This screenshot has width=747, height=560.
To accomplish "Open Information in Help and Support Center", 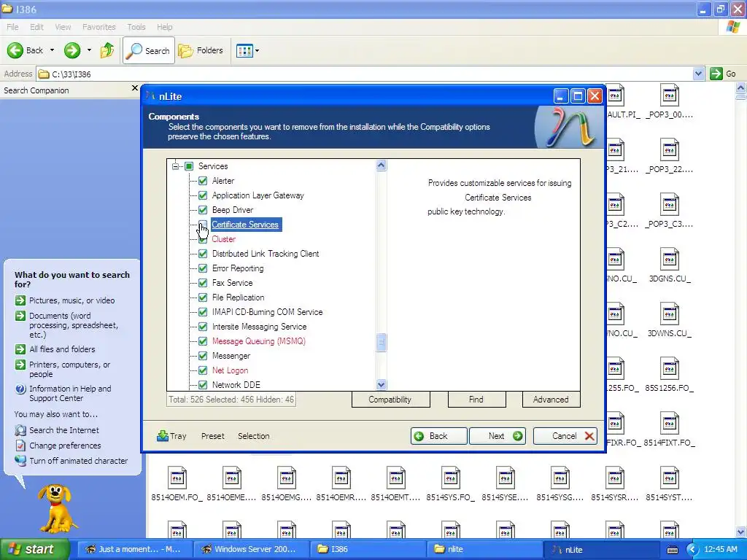I will pos(70,393).
